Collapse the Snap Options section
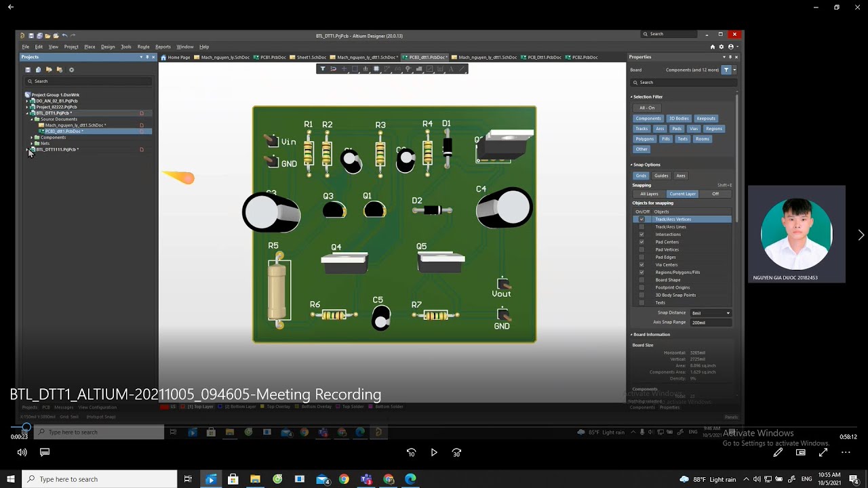868x488 pixels. 631,165
